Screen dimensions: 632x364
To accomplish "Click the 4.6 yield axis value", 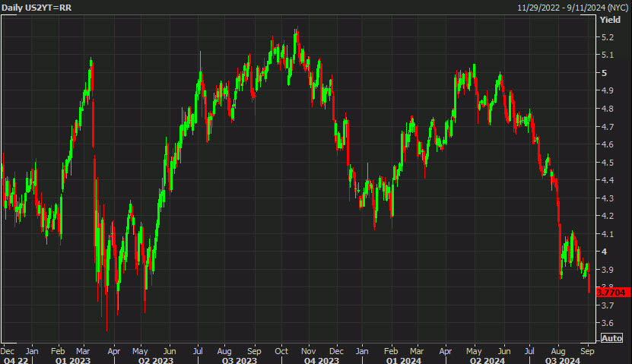I will pyautogui.click(x=607, y=144).
